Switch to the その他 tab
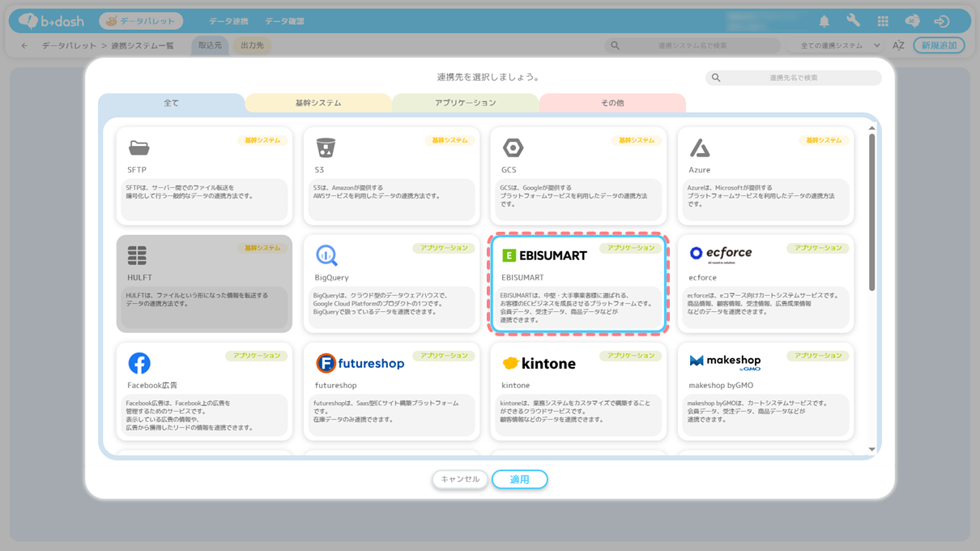The width and height of the screenshot is (980, 551). click(x=612, y=103)
